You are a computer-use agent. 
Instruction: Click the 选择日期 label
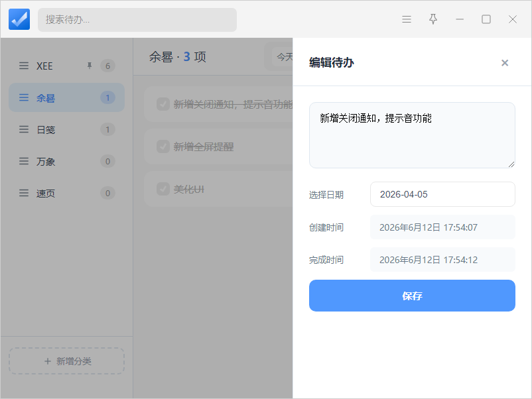tap(326, 195)
